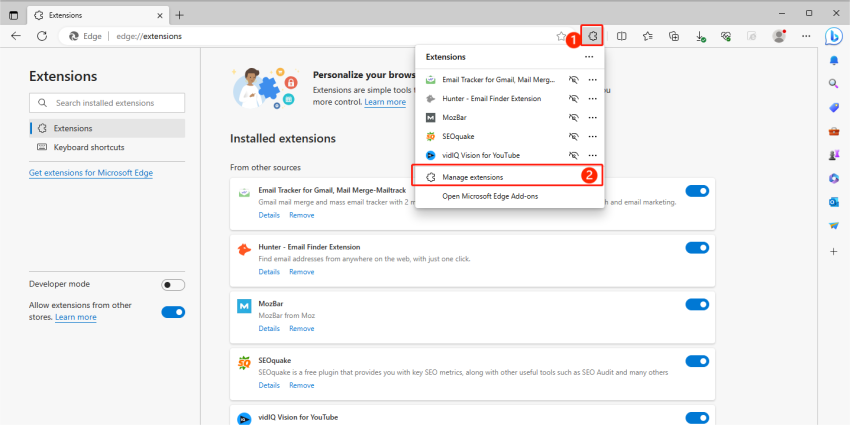This screenshot has width=850, height=425.
Task: Click the sidebar plus customize icon
Action: click(x=834, y=252)
